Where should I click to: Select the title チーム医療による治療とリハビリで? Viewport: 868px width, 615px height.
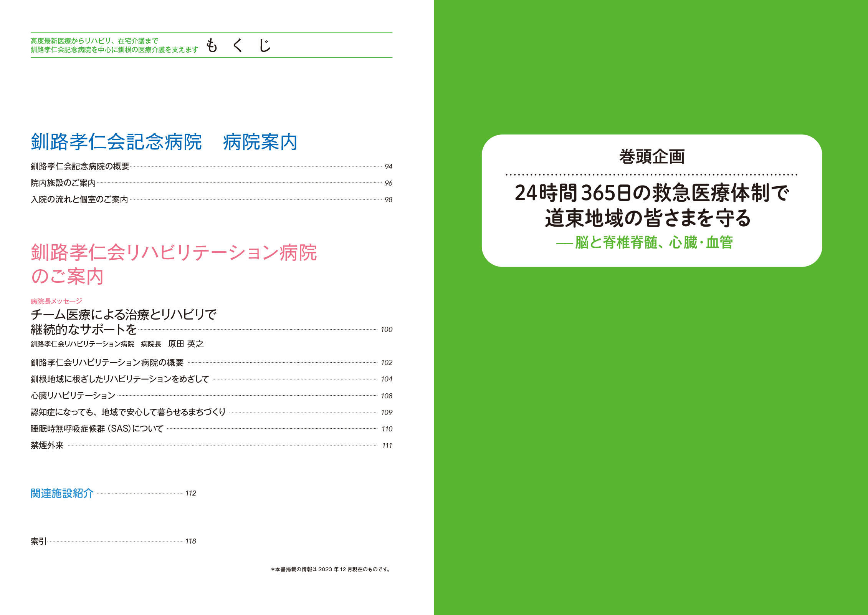click(x=124, y=315)
